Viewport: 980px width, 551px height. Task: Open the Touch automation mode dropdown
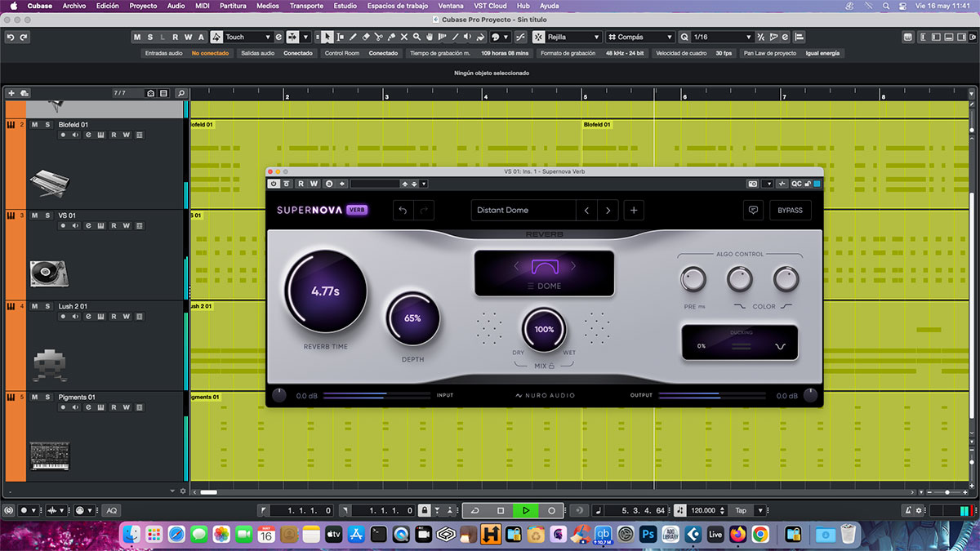tap(248, 37)
